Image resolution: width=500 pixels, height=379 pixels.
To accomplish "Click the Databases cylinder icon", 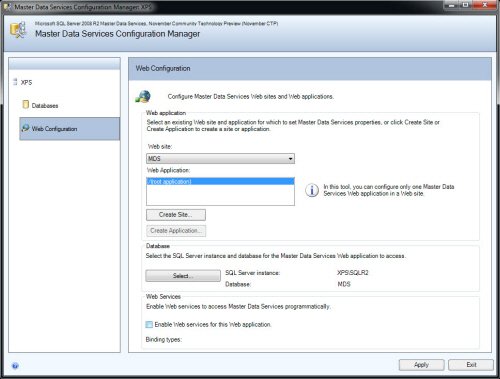I will (x=25, y=105).
